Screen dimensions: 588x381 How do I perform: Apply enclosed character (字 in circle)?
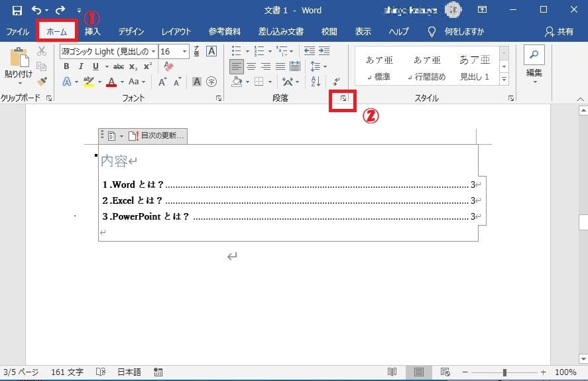211,82
